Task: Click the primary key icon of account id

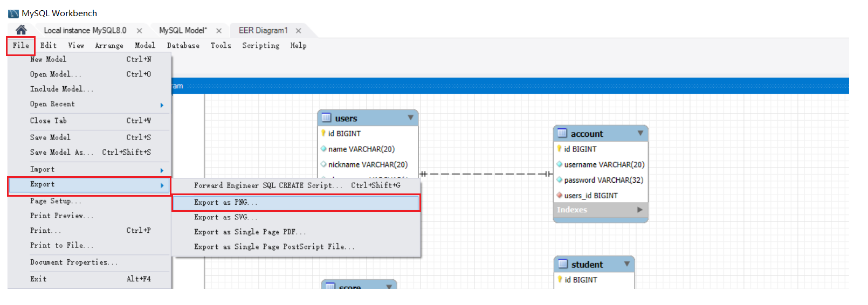Action: 559,149
